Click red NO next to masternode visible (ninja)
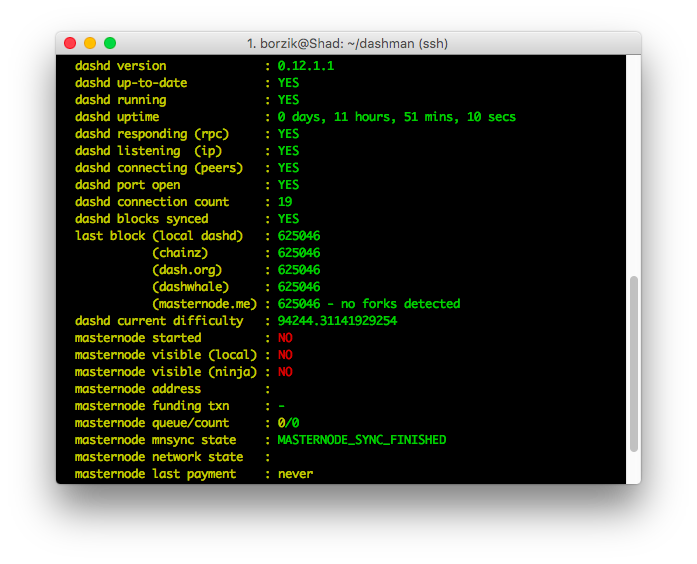Image resolution: width=697 pixels, height=564 pixels. click(285, 372)
